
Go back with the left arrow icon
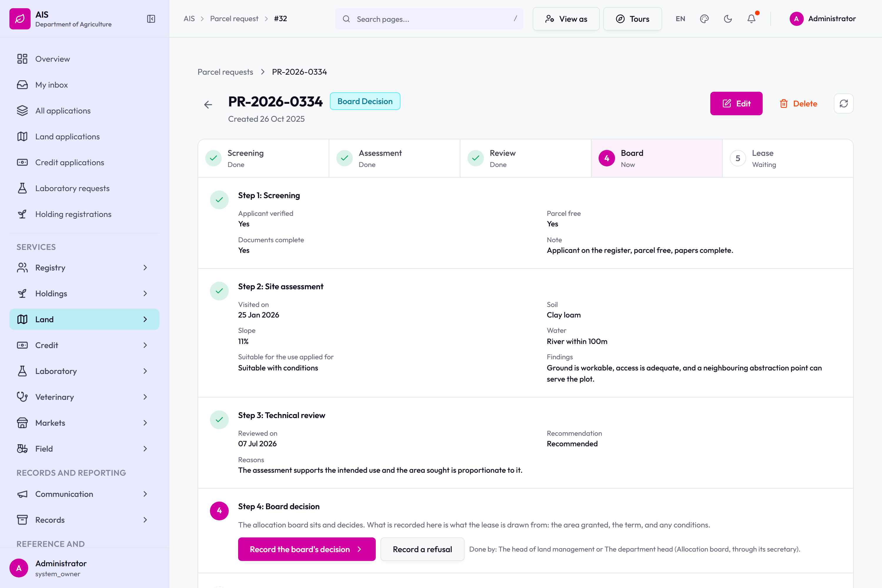coord(208,105)
